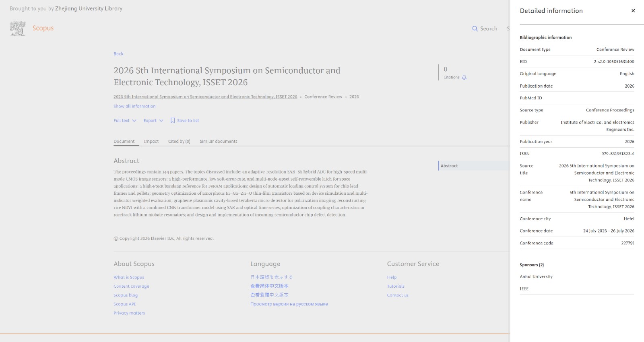Switch to the Impact tab
This screenshot has height=342, width=644.
point(151,142)
